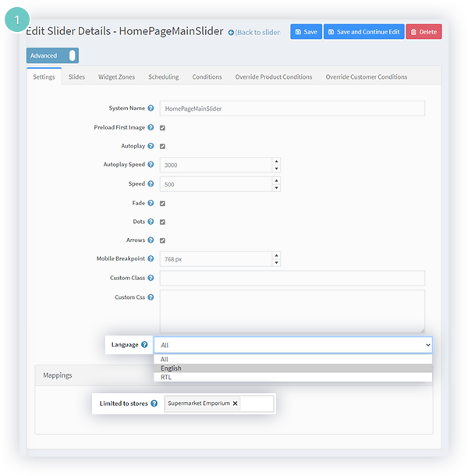Screen dimensions: 468x476
Task: Switch to the Slides tab
Action: pos(76,76)
